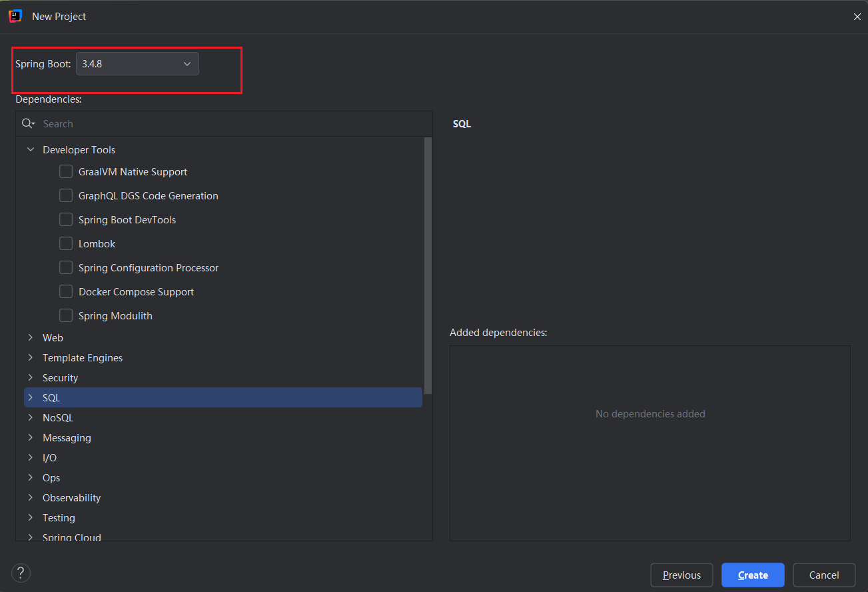868x592 pixels.
Task: Click the Spring Cloud row
Action: 223,536
